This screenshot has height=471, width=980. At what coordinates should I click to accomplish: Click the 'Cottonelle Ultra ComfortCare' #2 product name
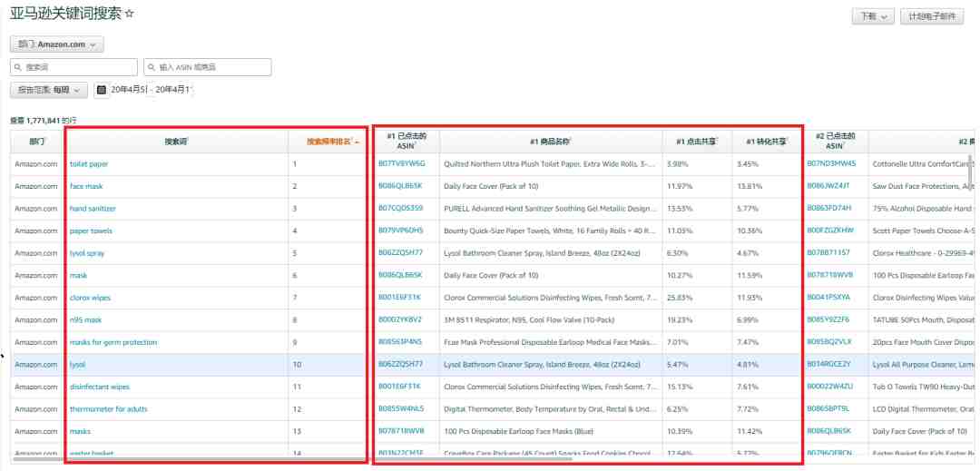pyautogui.click(x=923, y=163)
